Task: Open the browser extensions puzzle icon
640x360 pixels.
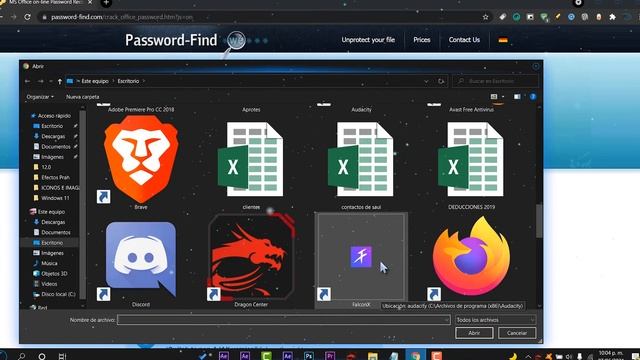Action: (x=612, y=17)
